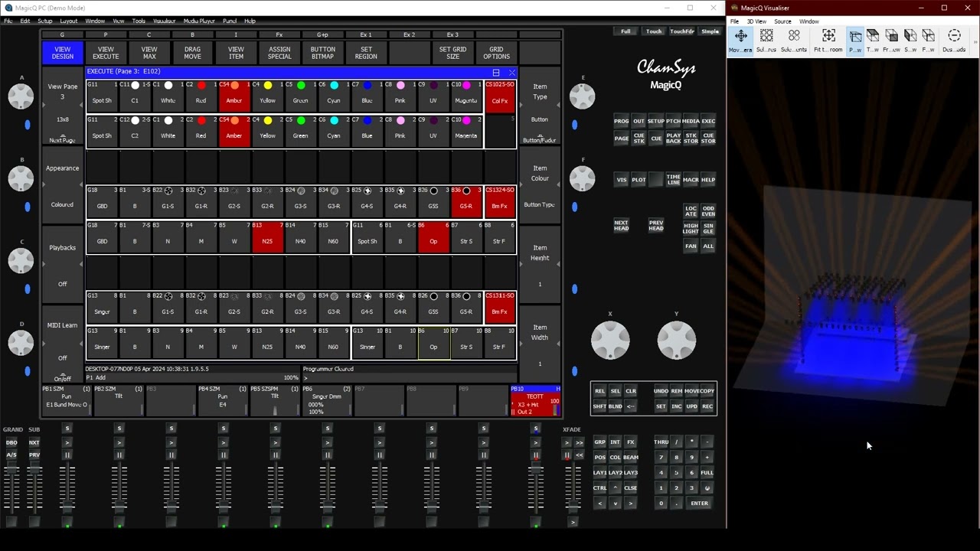Image resolution: width=980 pixels, height=551 pixels.
Task: Click BLND blind button
Action: pyautogui.click(x=615, y=406)
